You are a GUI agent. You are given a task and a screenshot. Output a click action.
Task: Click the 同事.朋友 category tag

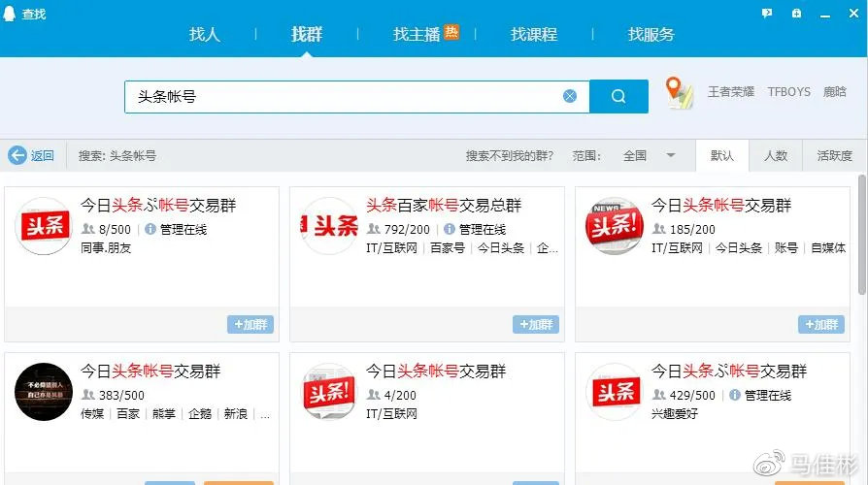pyautogui.click(x=106, y=247)
